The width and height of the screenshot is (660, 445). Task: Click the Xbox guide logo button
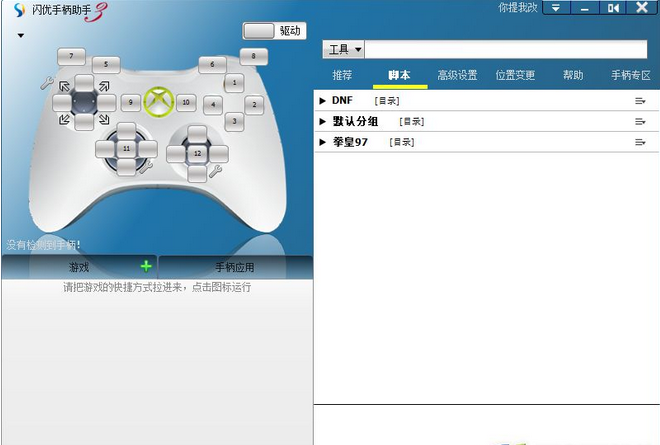pos(159,102)
